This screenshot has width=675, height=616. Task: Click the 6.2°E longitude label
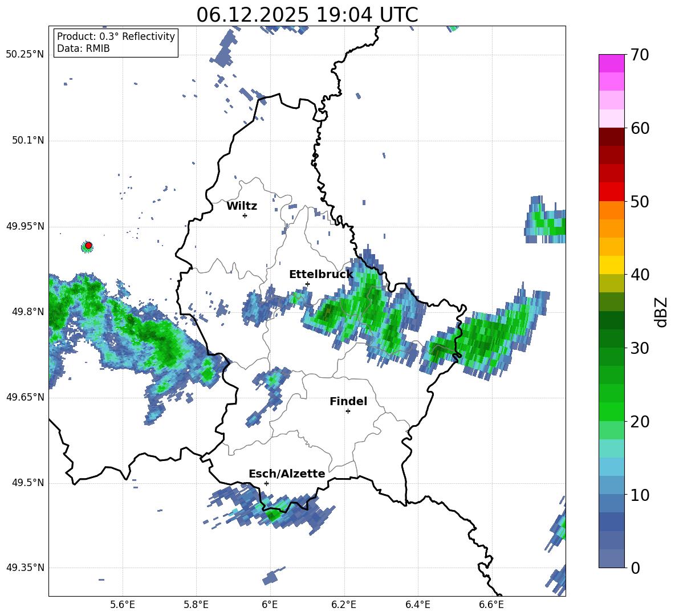[344, 605]
